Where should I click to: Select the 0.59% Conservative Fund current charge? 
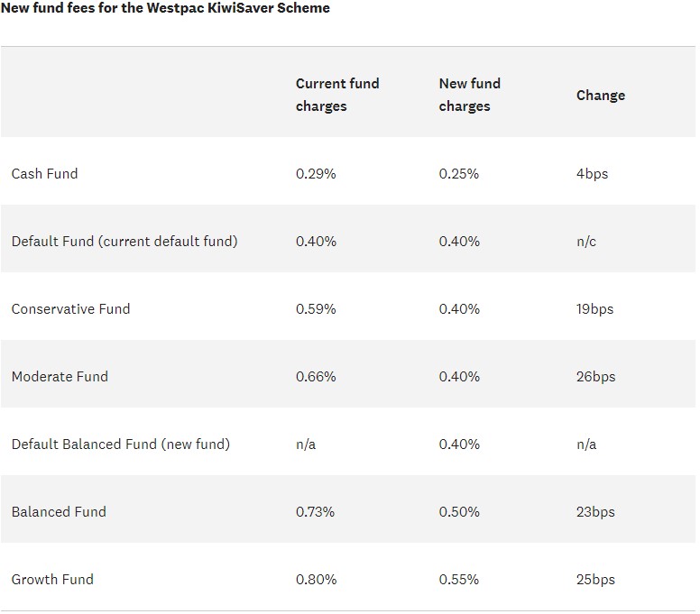[x=316, y=309]
